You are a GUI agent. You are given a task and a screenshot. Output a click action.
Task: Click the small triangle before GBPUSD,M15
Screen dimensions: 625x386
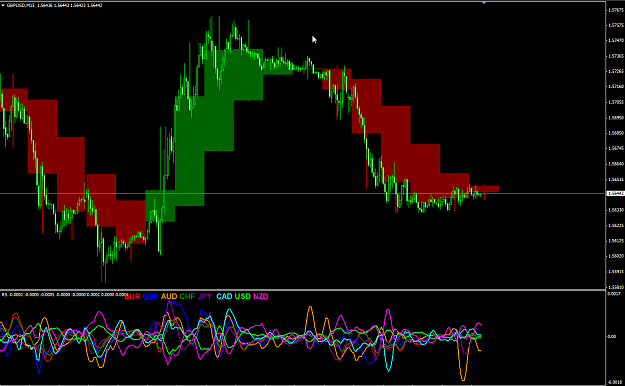pyautogui.click(x=3, y=6)
